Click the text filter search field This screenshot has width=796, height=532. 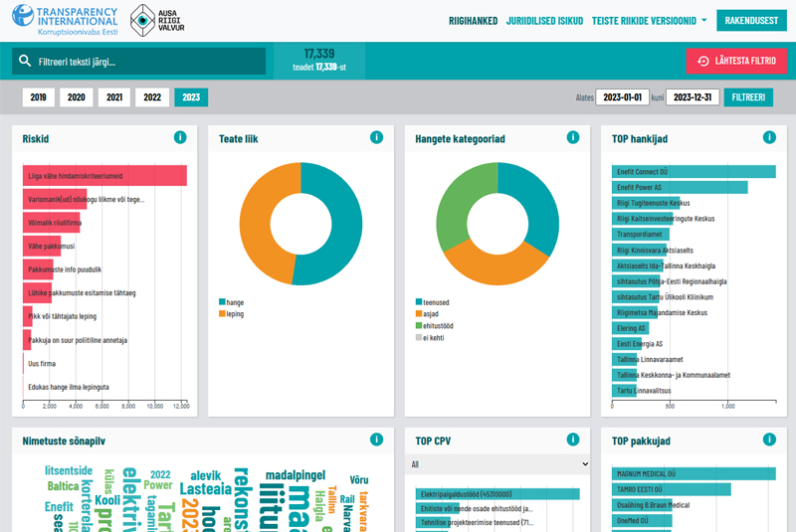click(138, 62)
